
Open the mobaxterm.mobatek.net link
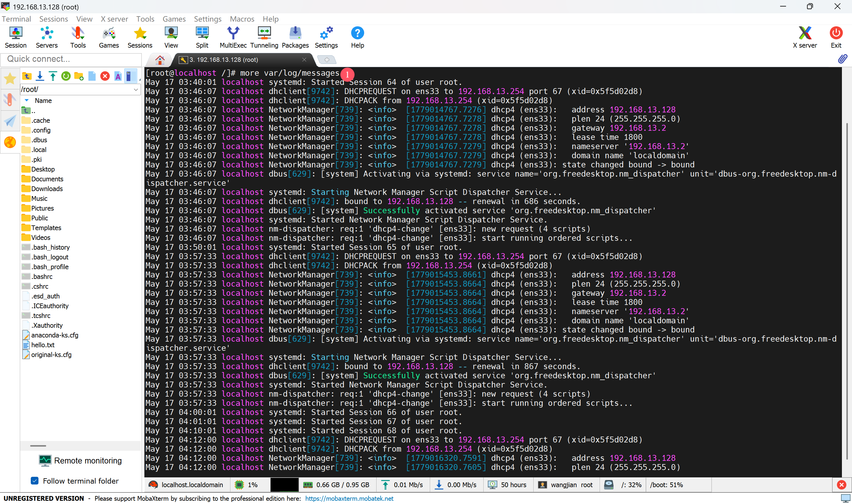(x=349, y=498)
